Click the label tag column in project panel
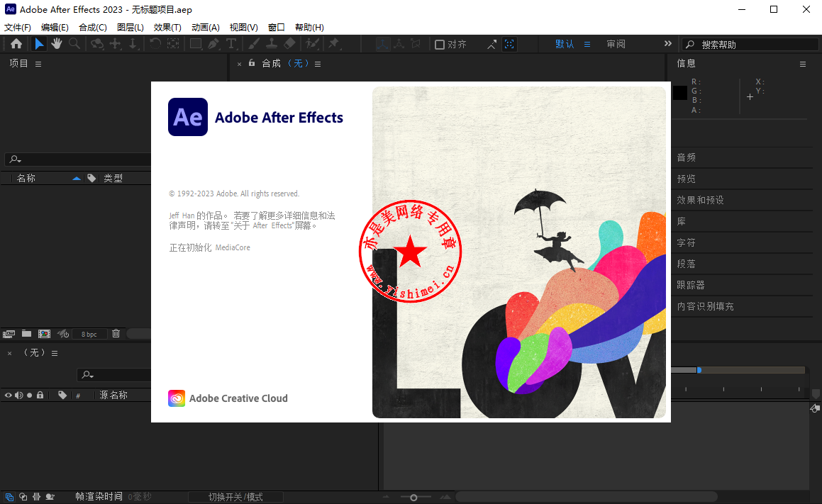822x504 pixels. click(91, 178)
